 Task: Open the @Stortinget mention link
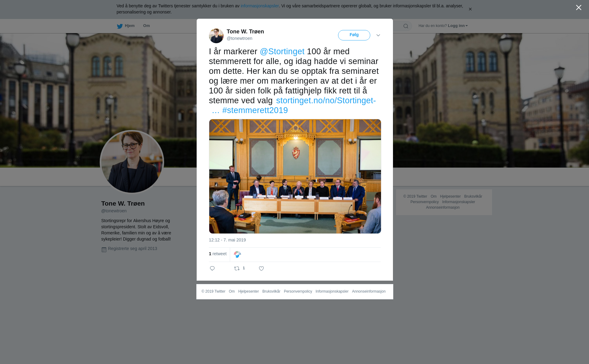click(282, 51)
